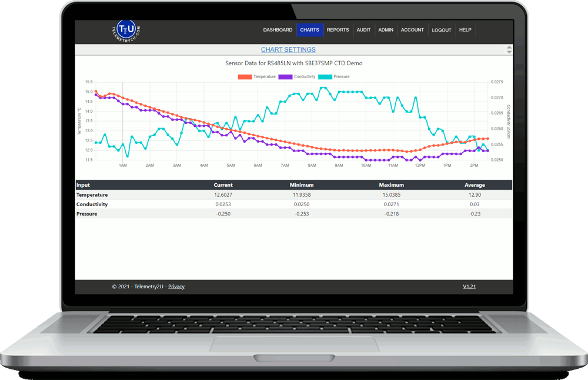This screenshot has width=588, height=380.
Task: Click Conductivity maximum value 0.0271
Action: [x=392, y=204]
